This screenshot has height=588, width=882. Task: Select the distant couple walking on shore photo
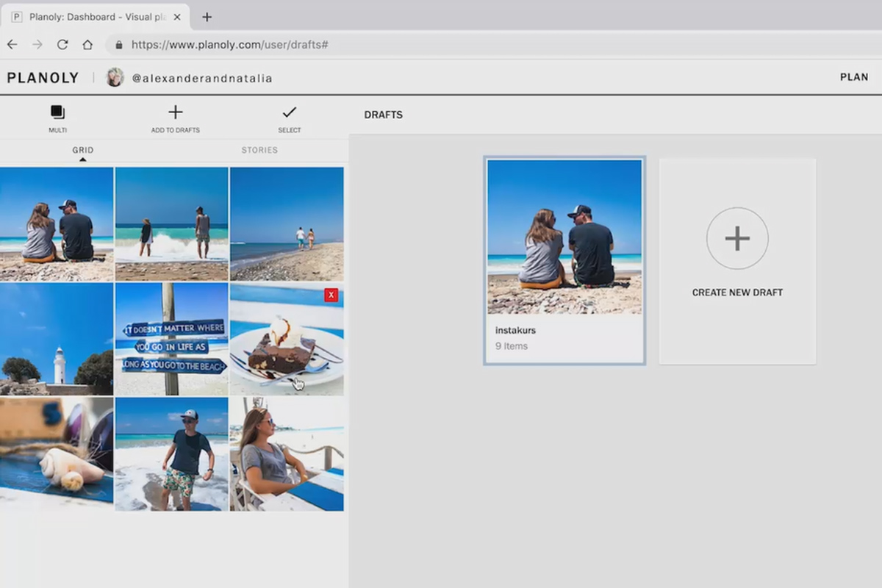[287, 223]
